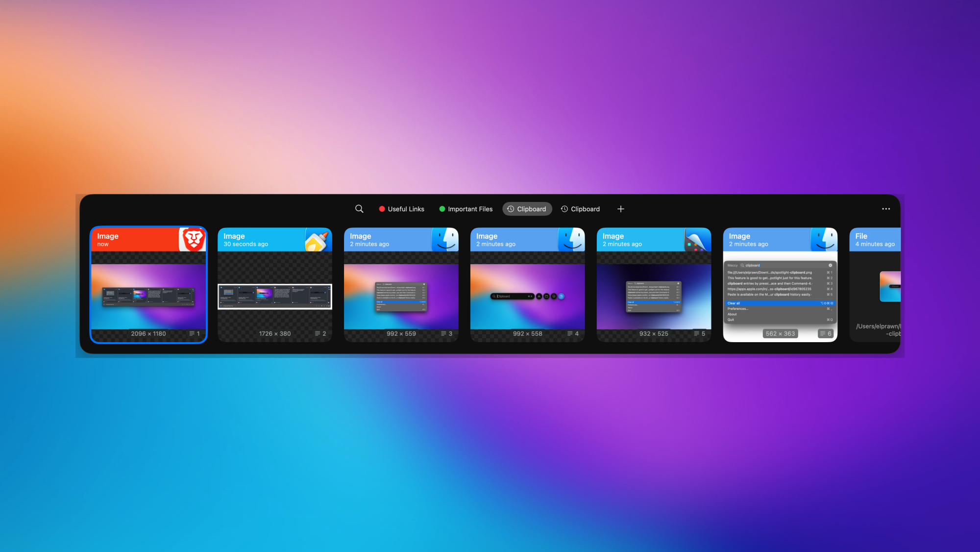Select the File item from 4 minutes ago

click(x=877, y=284)
